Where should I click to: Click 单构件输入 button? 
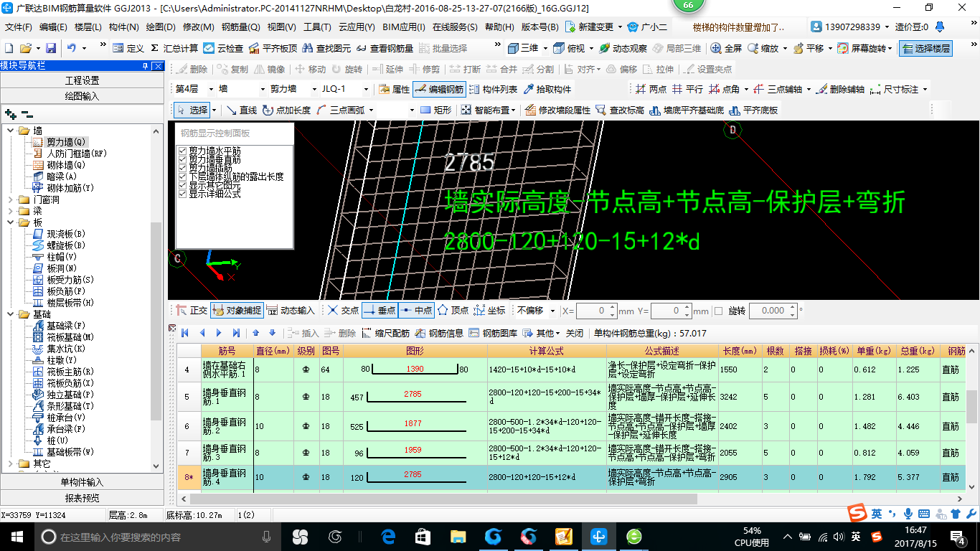coord(83,482)
